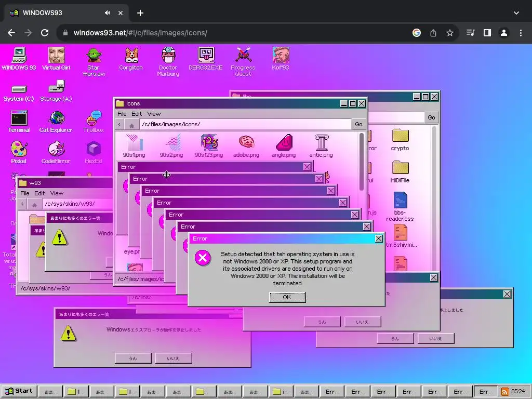Image resolution: width=532 pixels, height=399 pixels.
Task: Open the WINDOWS 93 desktop icon
Action: click(x=19, y=59)
